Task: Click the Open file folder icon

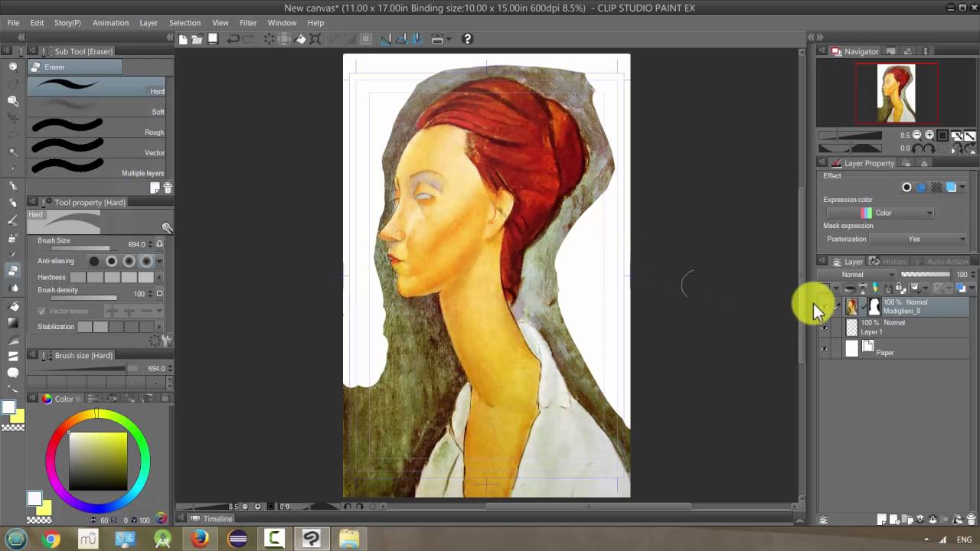Action: click(197, 39)
